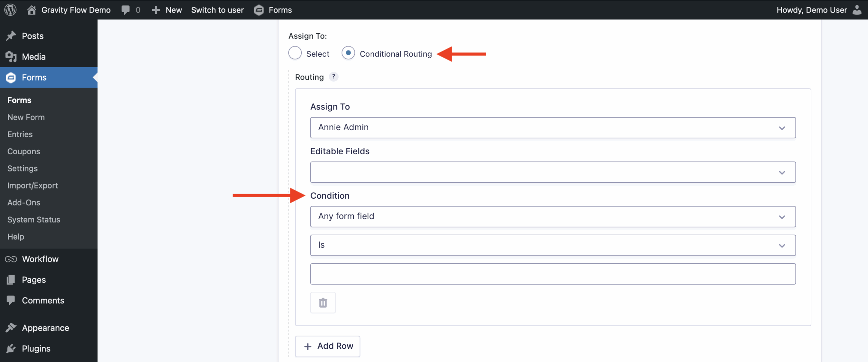The image size is (868, 362).
Task: Go to Entries submenu item
Action: [x=20, y=134]
